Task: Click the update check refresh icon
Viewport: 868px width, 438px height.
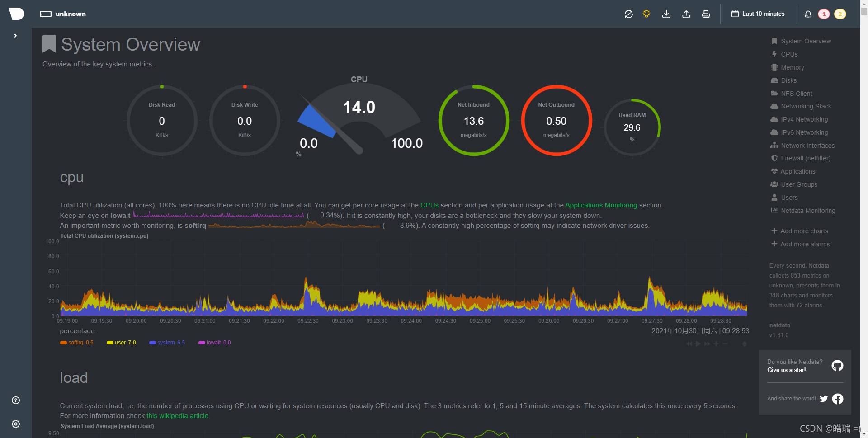Action: coord(628,14)
